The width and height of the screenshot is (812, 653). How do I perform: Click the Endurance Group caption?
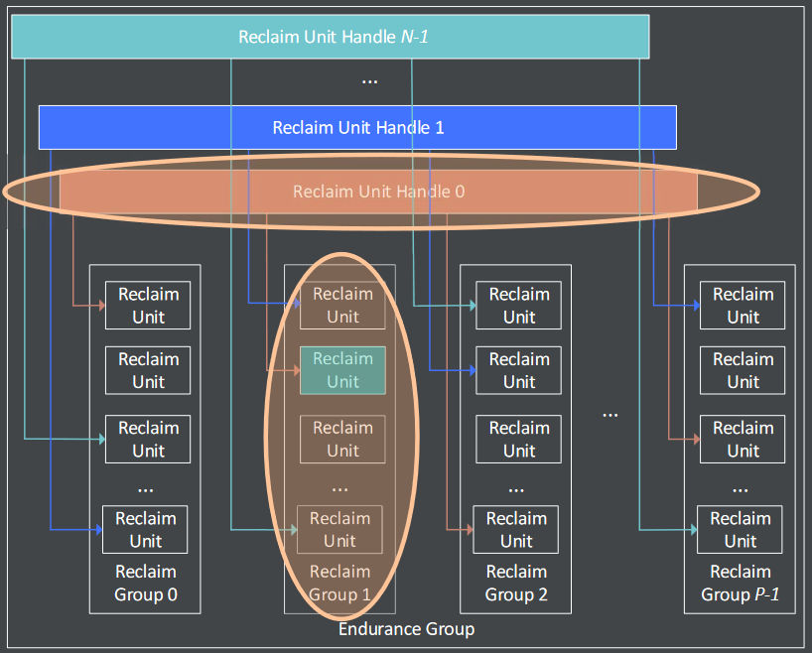pos(406,629)
